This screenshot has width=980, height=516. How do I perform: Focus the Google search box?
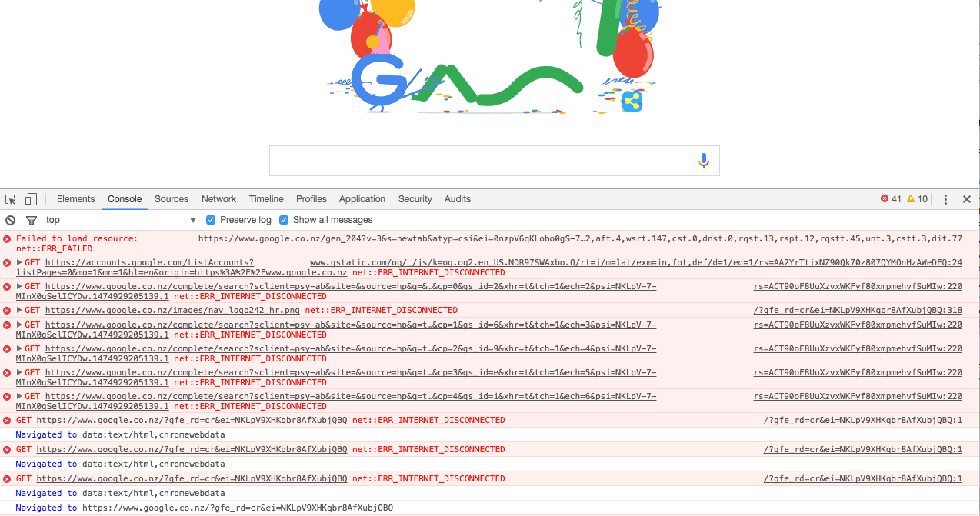click(494, 161)
